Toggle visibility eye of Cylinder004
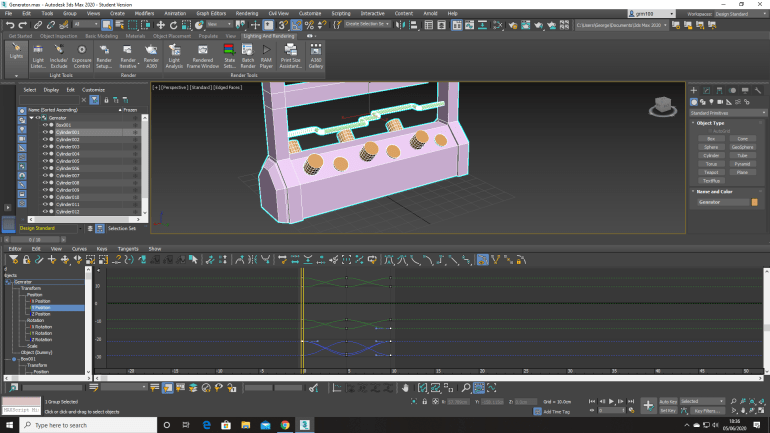The height and width of the screenshot is (433, 770). [x=45, y=154]
